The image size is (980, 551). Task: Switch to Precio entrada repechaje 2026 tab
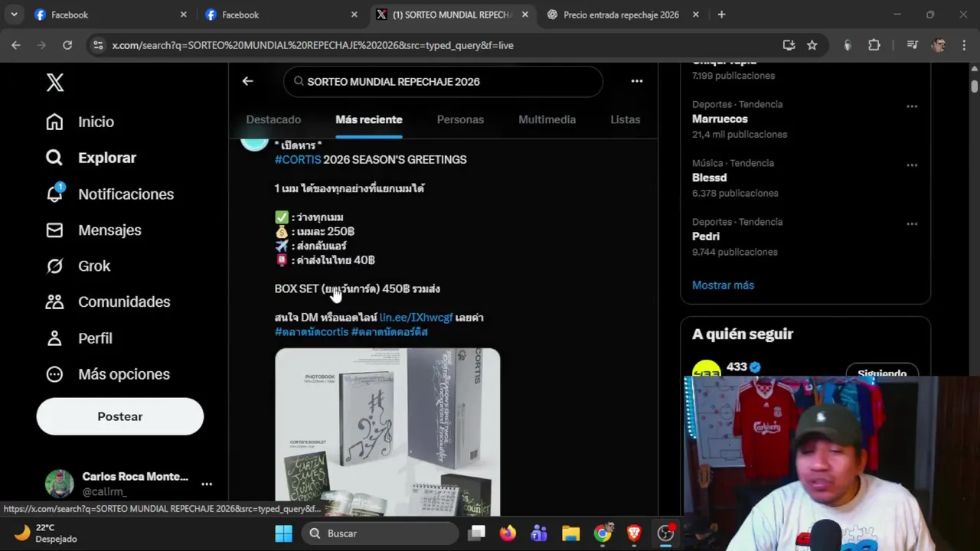tap(621, 15)
